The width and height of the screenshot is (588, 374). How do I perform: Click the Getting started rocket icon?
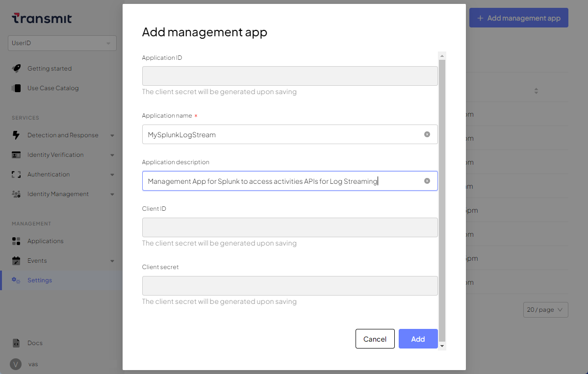[16, 69]
